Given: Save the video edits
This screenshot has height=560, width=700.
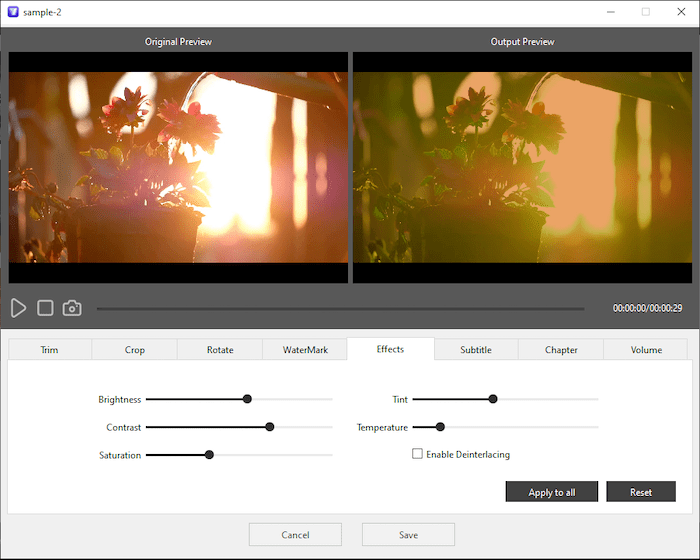Looking at the screenshot, I should (408, 535).
